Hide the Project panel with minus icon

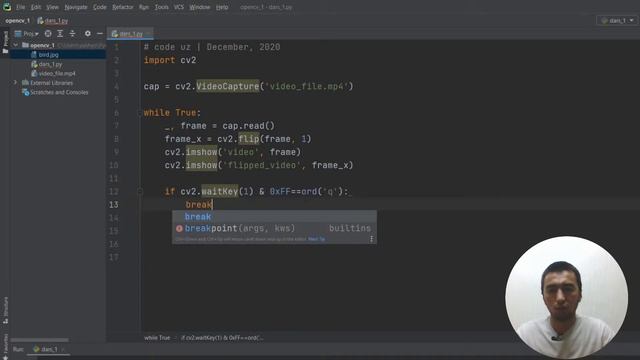pyautogui.click(x=100, y=33)
